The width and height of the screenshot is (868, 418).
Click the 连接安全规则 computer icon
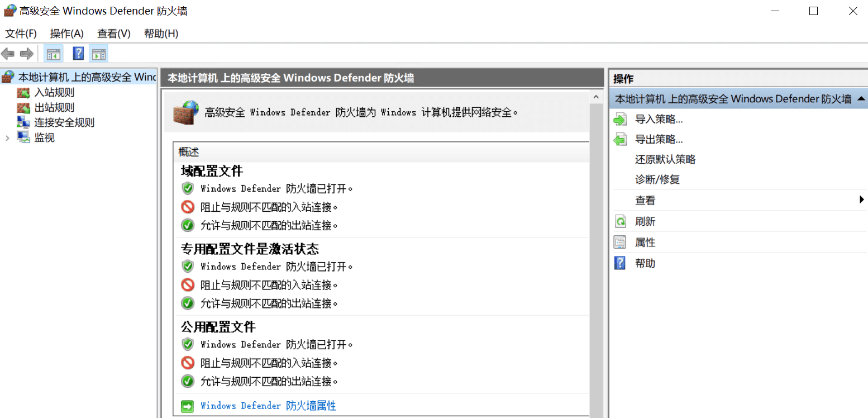point(23,122)
